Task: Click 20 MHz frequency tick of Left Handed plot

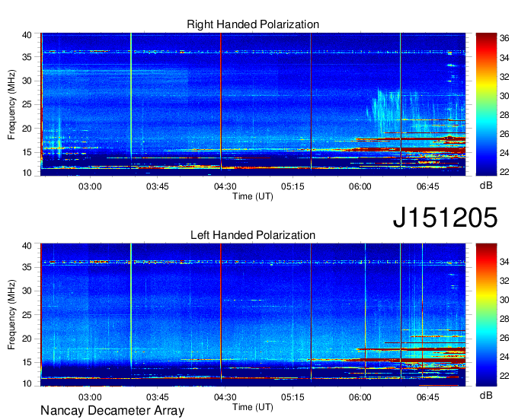Action: click(x=27, y=339)
